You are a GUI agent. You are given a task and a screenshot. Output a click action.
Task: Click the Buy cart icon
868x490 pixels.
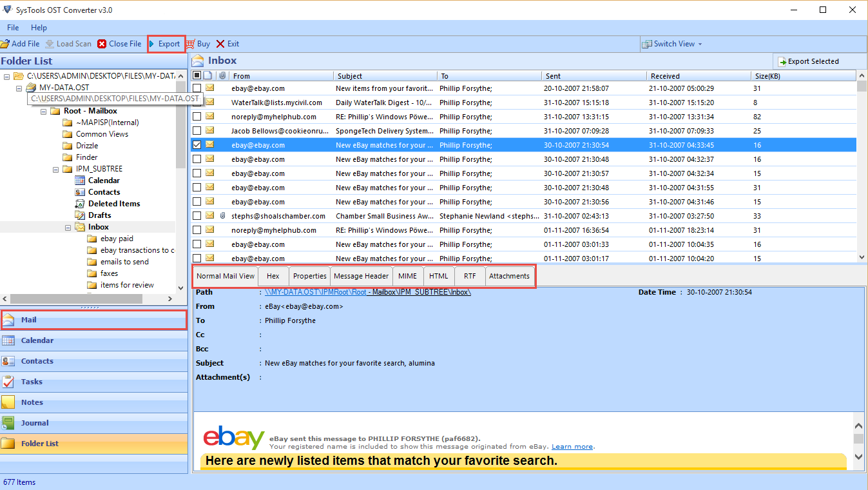[190, 44]
